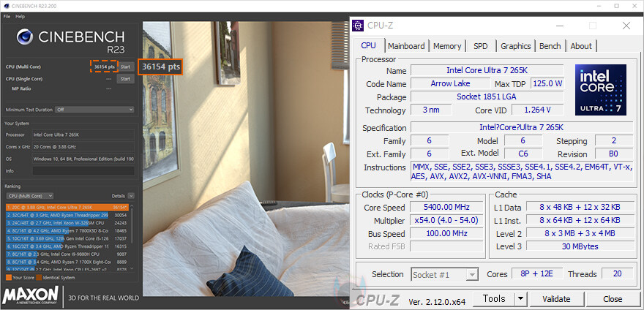
Task: Click the Tools button in CPU-Z
Action: coord(494,299)
